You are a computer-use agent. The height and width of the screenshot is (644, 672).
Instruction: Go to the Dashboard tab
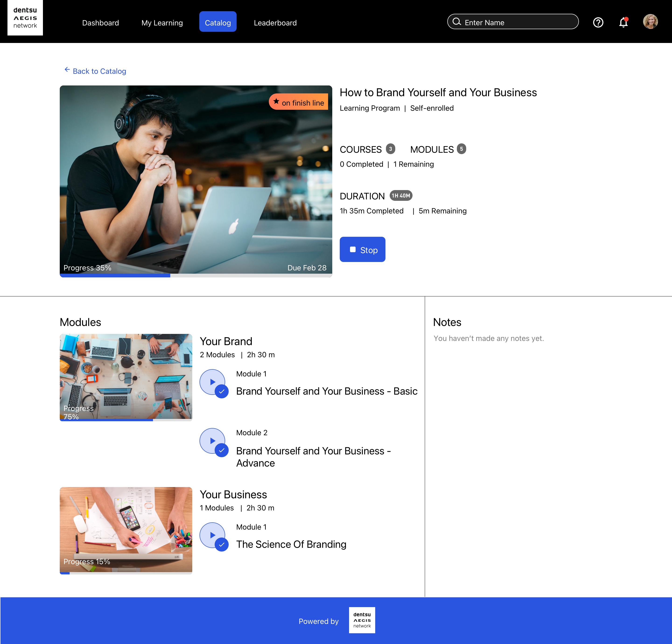coord(101,23)
